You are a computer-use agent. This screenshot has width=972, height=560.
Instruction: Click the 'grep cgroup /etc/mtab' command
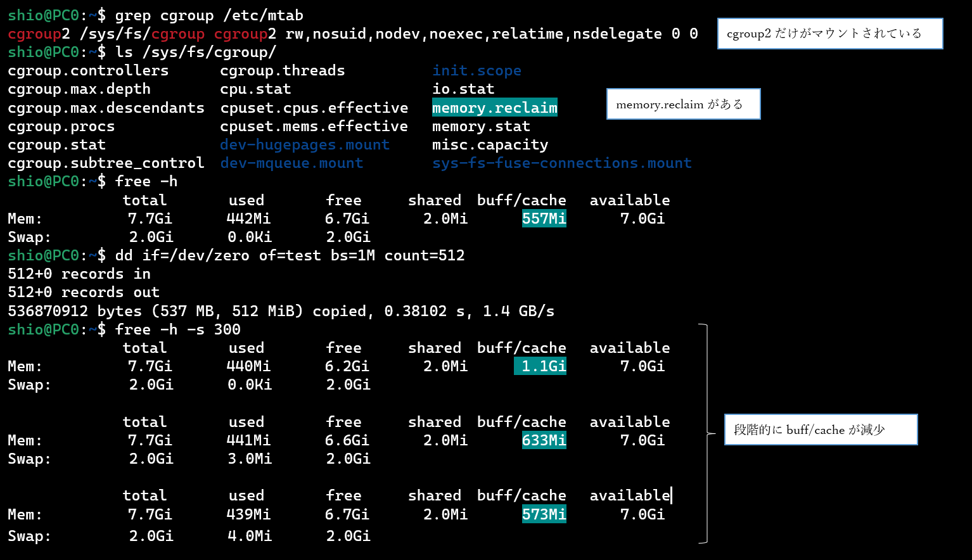pos(209,15)
